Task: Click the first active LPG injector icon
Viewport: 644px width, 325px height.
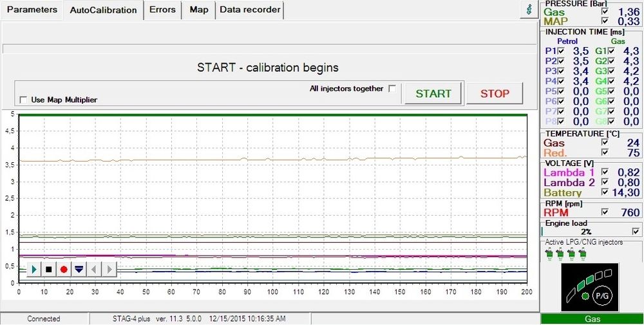Action: [548, 254]
